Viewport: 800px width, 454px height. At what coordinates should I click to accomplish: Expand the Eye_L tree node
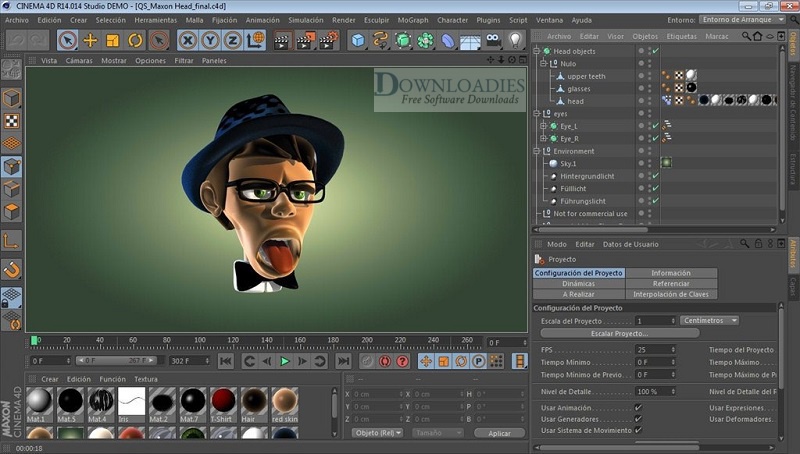[543, 126]
